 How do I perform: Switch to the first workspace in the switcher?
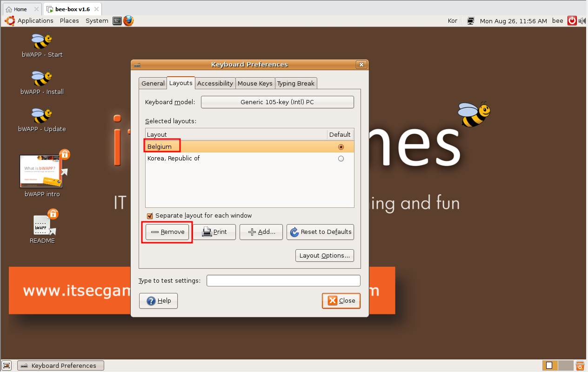tap(550, 365)
